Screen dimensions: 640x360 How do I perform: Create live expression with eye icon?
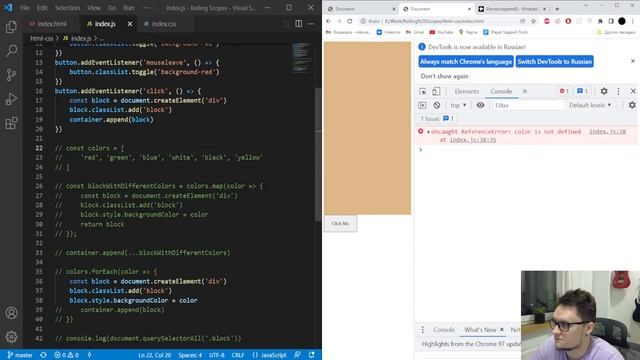pos(480,105)
